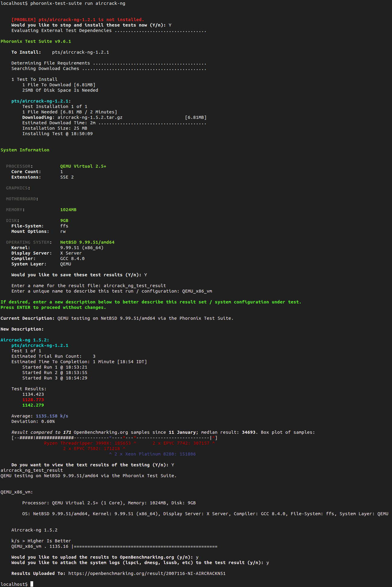Click configuration name 'QEMU_x86_vm' in prompt line
The image size is (392, 587).
point(197,291)
